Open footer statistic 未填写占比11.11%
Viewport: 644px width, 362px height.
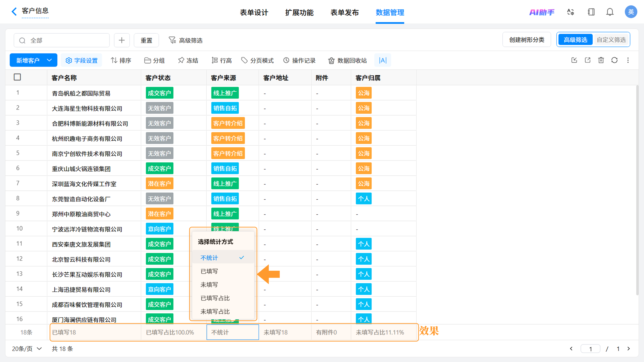point(384,332)
